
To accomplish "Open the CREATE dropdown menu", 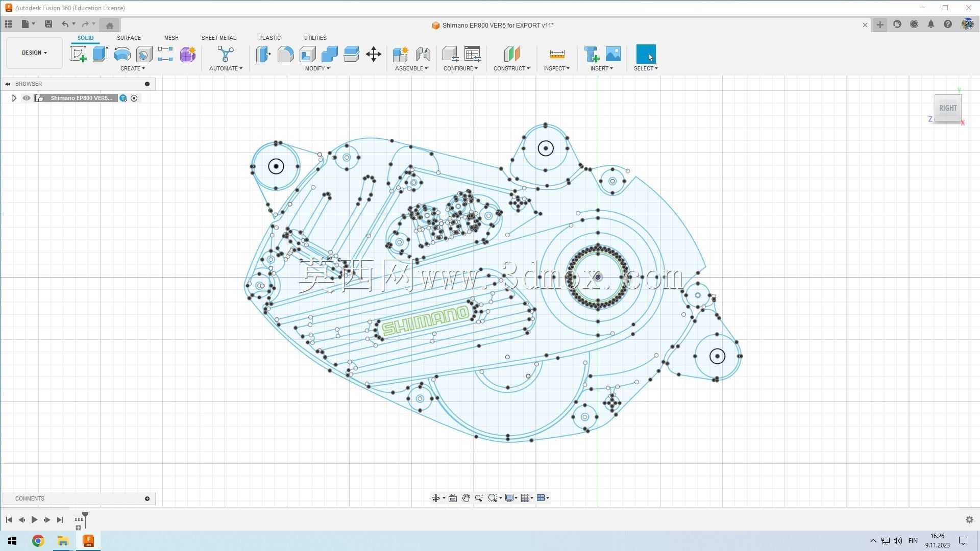I will pyautogui.click(x=133, y=68).
